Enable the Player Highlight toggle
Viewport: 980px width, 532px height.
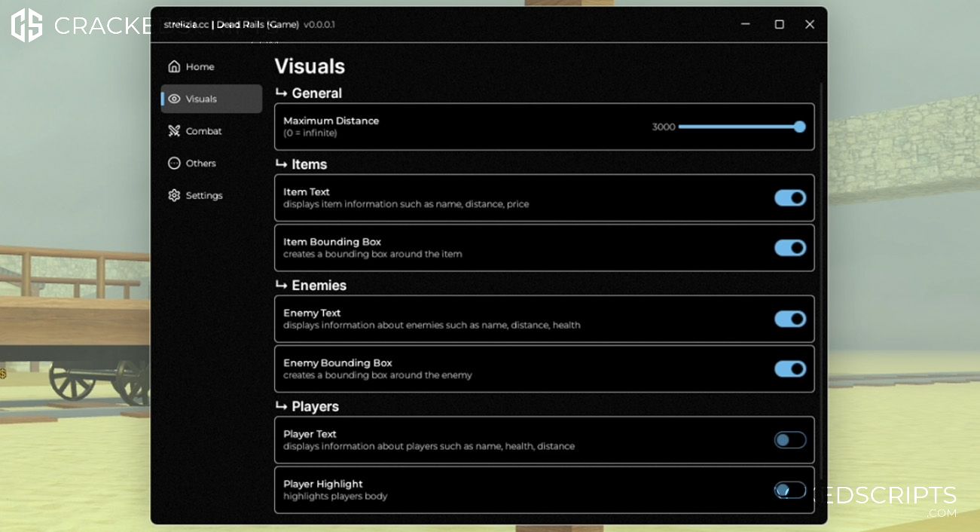pos(790,490)
